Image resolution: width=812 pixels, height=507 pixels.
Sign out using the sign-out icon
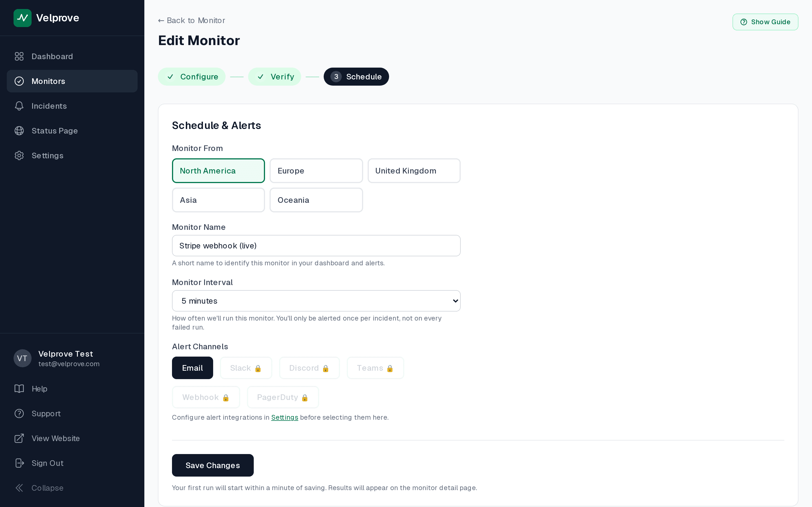(x=19, y=463)
